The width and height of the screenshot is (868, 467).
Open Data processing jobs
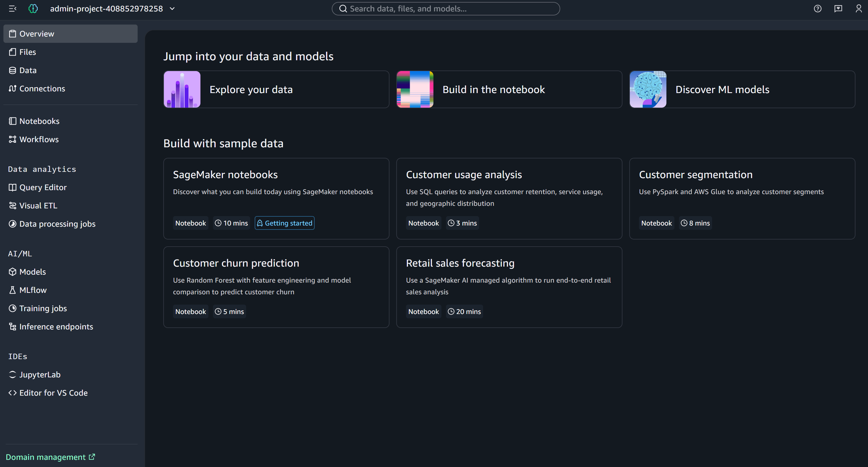click(x=71, y=224)
